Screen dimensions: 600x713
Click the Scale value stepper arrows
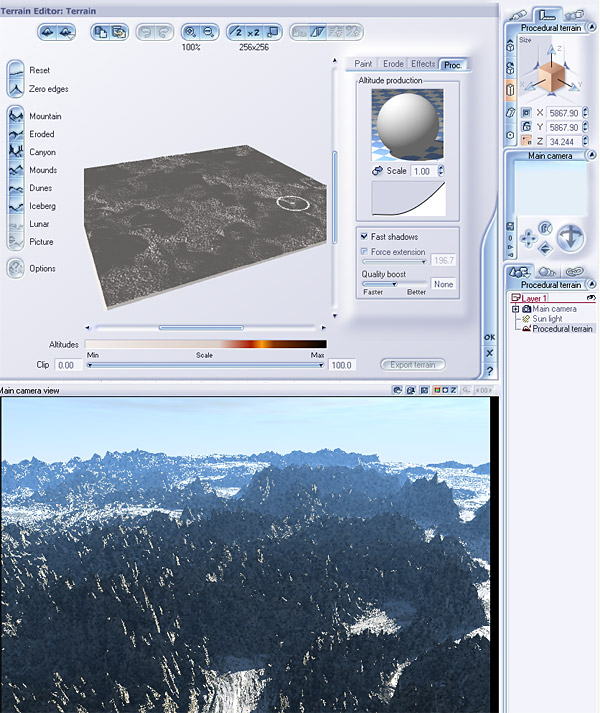coord(440,171)
